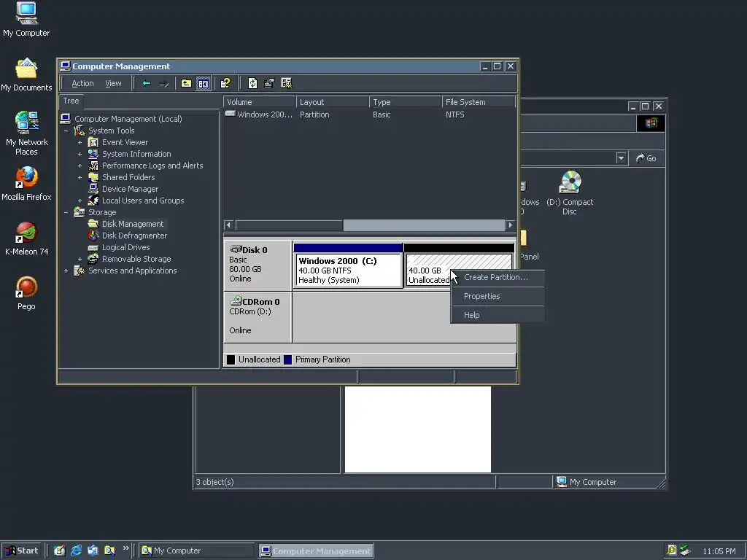Click the Device Manager icon
Image resolution: width=747 pixels, height=560 pixels.
[x=93, y=189]
